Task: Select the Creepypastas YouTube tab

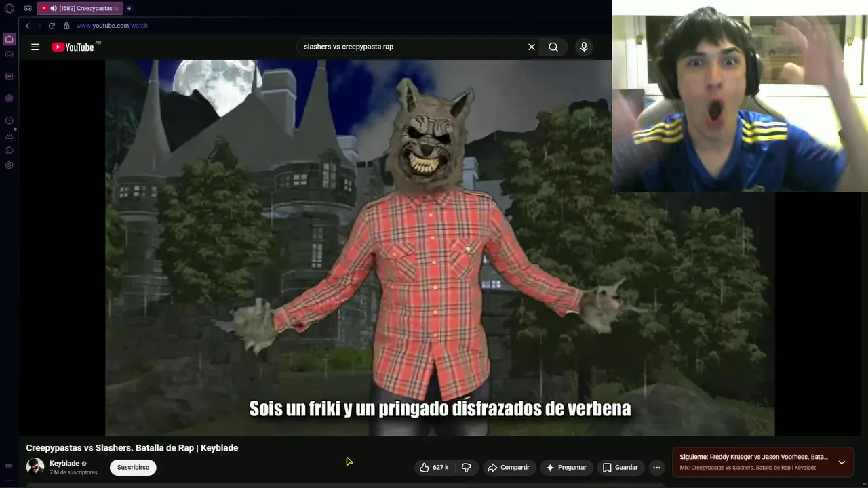Action: tap(79, 9)
